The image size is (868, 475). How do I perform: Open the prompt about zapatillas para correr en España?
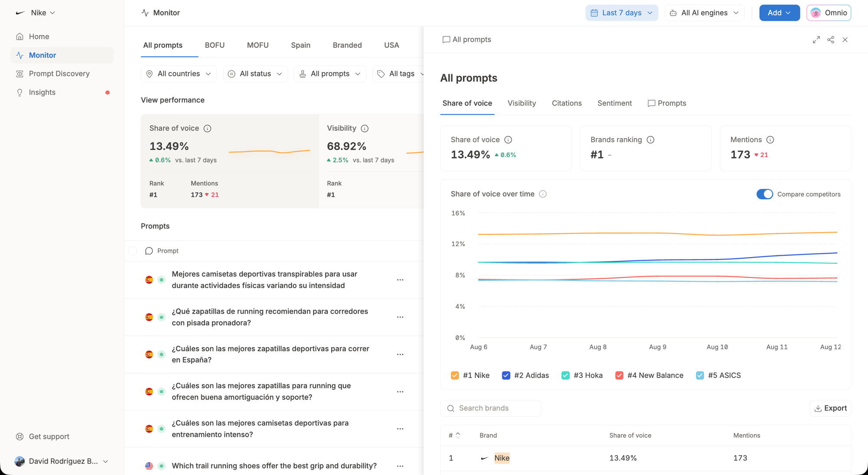point(270,354)
